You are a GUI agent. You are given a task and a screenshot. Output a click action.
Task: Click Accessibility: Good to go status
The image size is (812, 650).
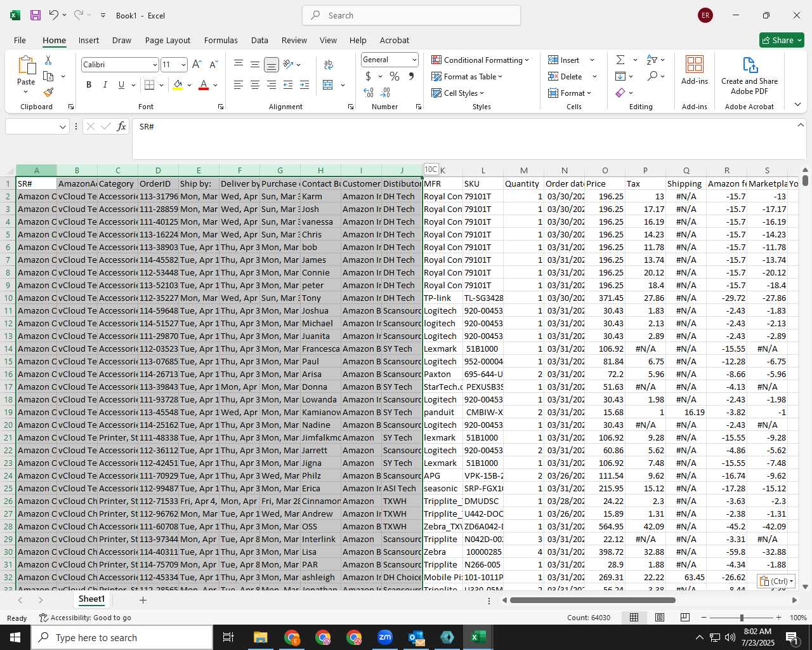[85, 618]
